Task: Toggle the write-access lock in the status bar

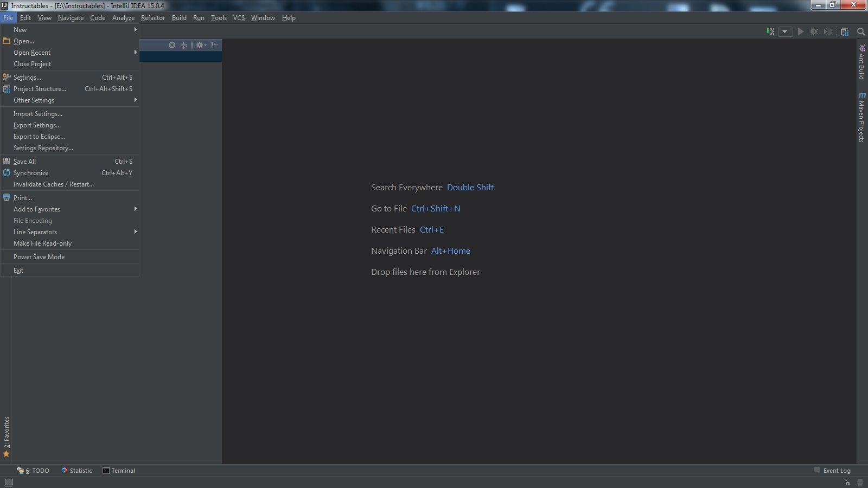Action: click(x=847, y=483)
